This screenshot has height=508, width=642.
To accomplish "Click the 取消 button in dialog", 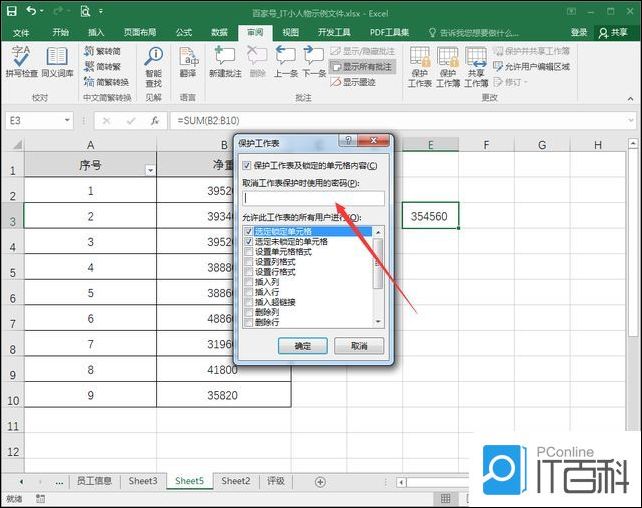I will [358, 345].
